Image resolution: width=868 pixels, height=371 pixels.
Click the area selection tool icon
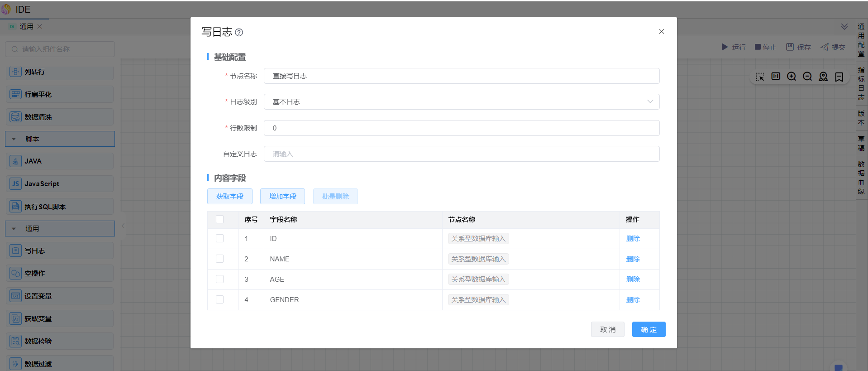(760, 77)
